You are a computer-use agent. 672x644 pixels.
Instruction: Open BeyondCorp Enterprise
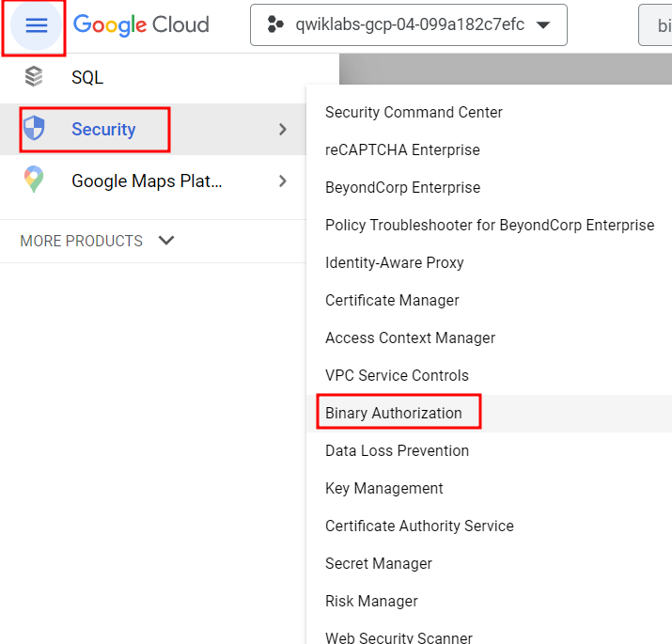pos(402,188)
